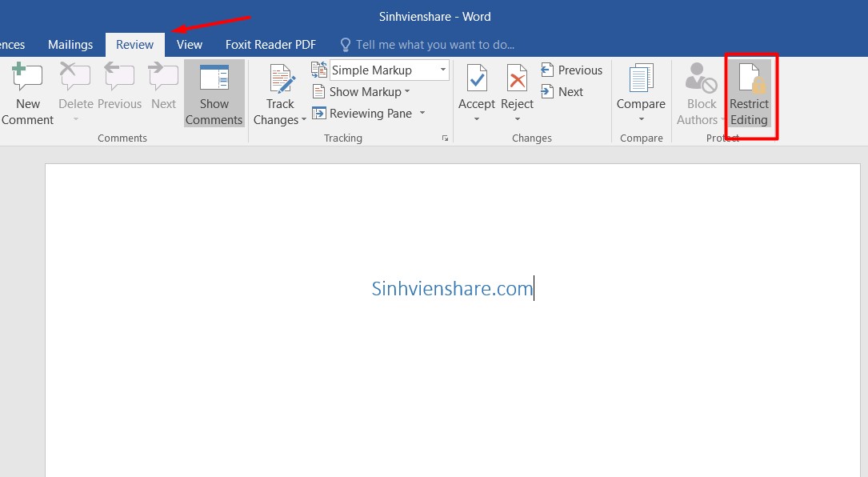The image size is (868, 477).
Task: Click the Accept change icon
Action: pos(477,80)
